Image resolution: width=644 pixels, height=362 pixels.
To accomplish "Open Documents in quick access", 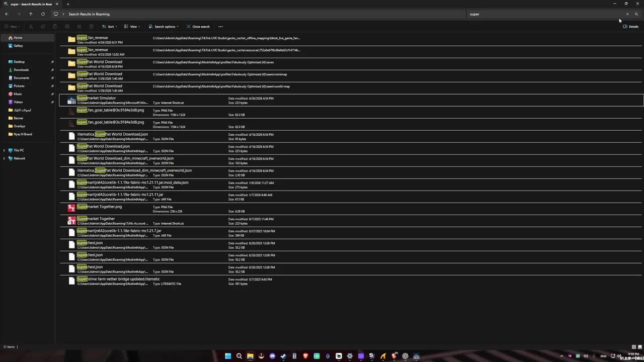I will point(28,78).
